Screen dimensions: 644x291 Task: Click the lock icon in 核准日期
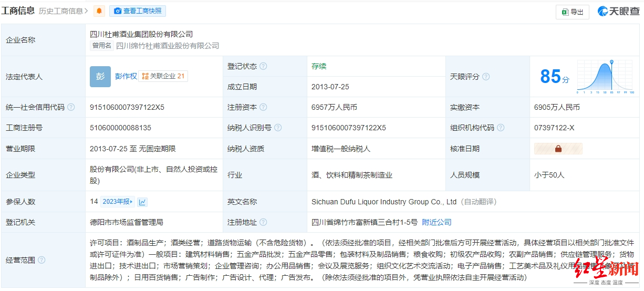[558, 149]
